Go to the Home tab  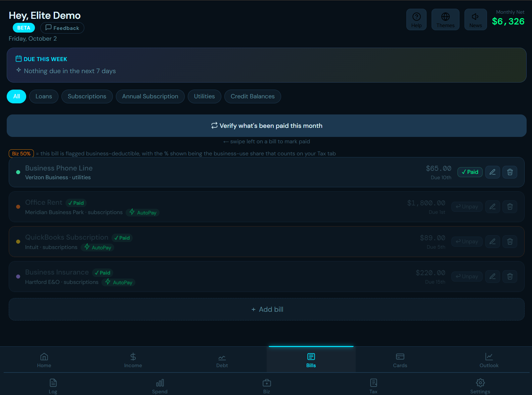[x=44, y=360]
